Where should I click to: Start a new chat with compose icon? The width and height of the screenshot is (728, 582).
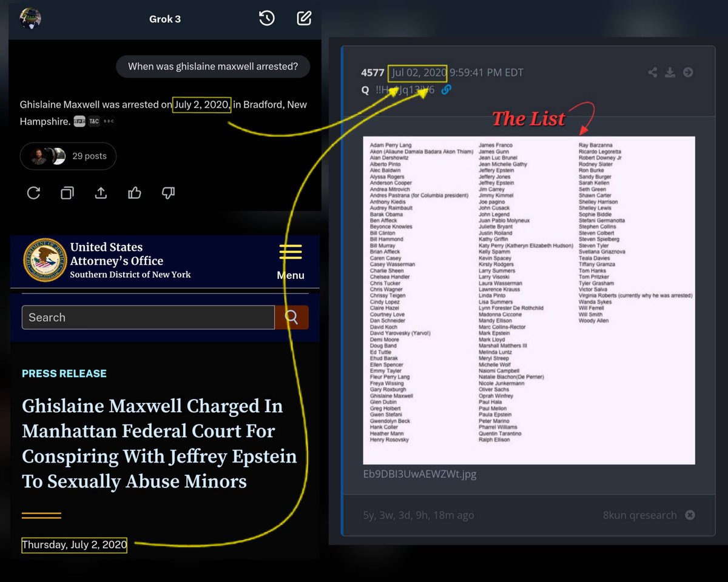tap(304, 18)
